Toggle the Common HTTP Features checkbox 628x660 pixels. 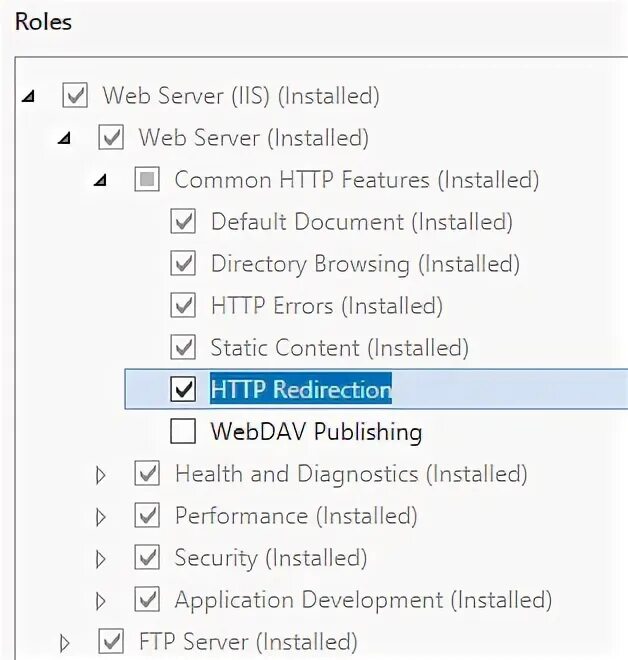(x=147, y=179)
